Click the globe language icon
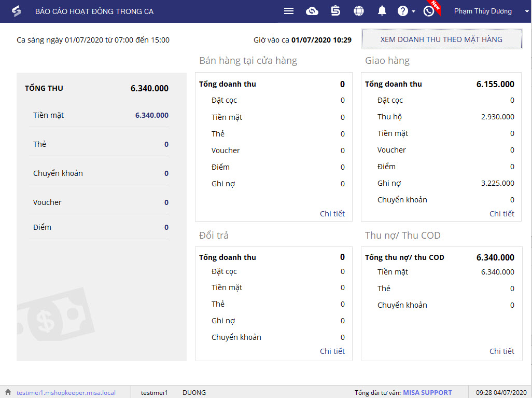This screenshot has width=532, height=398. (359, 11)
